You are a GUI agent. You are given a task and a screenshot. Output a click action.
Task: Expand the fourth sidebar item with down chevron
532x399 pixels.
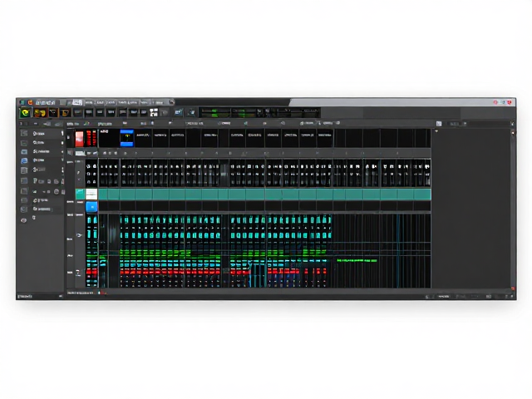pyautogui.click(x=62, y=160)
